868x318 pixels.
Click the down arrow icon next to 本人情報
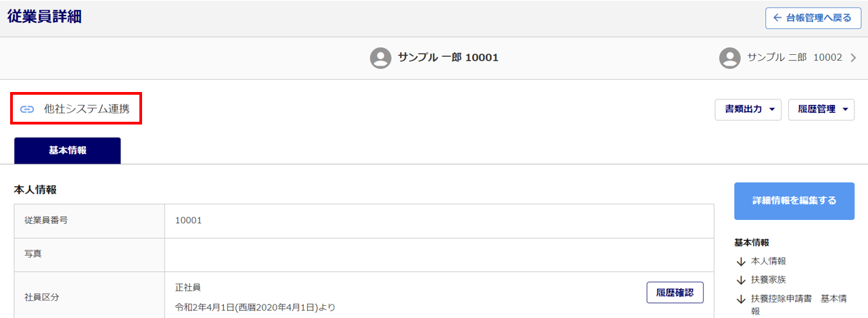741,261
